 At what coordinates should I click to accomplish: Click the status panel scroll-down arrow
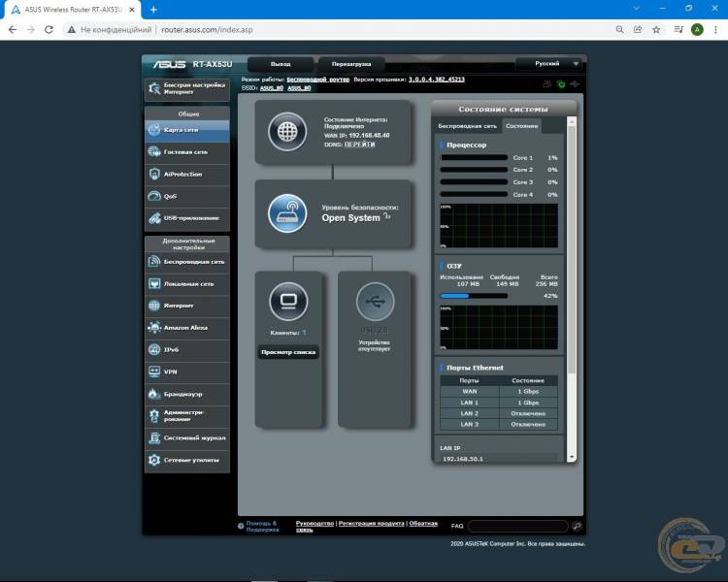(572, 457)
